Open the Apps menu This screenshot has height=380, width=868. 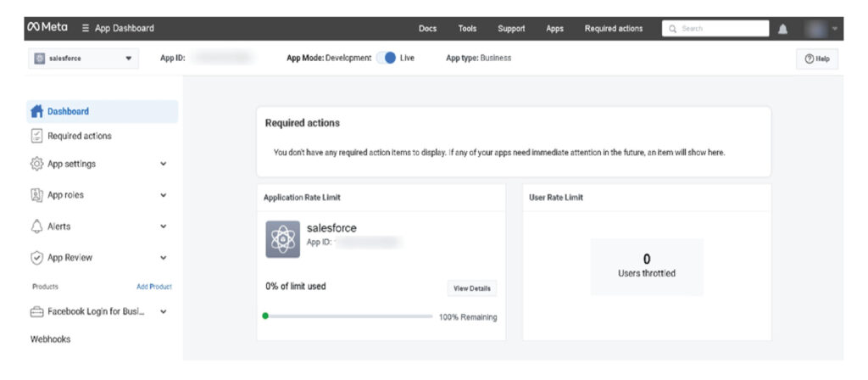(554, 29)
